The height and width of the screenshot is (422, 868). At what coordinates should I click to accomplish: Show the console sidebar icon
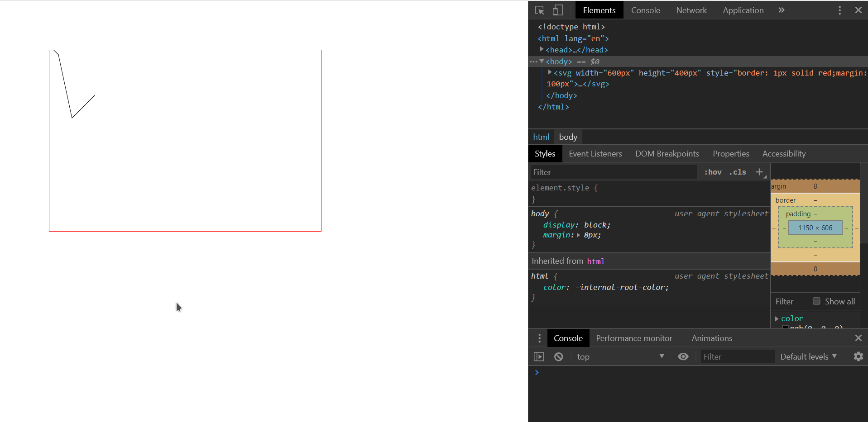pyautogui.click(x=539, y=356)
